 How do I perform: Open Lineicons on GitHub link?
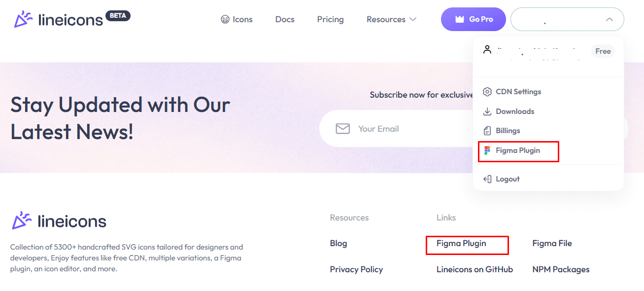pyautogui.click(x=475, y=269)
